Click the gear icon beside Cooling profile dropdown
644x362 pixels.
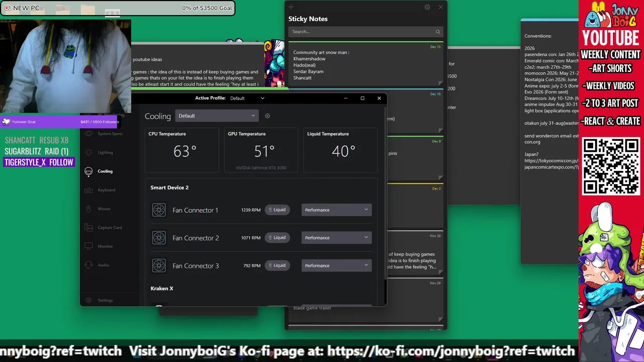(x=268, y=116)
